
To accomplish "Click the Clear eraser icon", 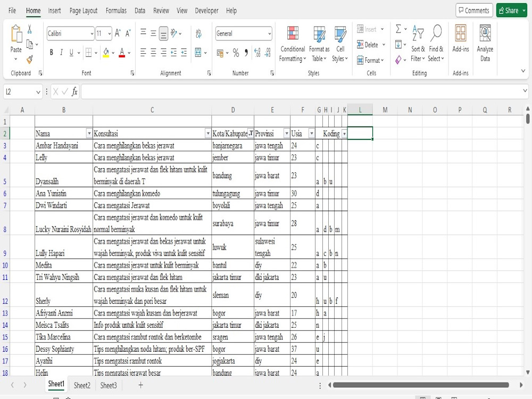I will 398,60.
